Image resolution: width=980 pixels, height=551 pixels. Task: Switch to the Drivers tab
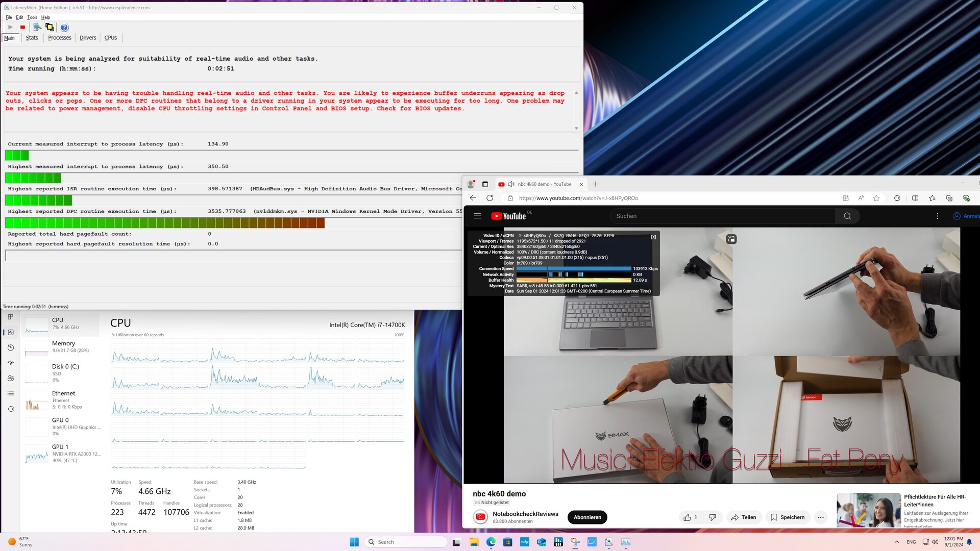click(x=88, y=38)
